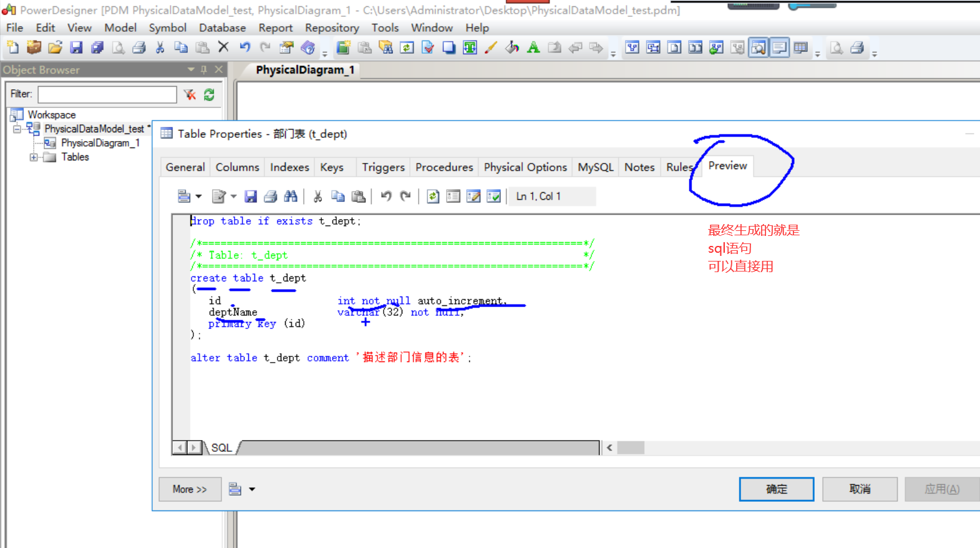Click the Print icon at main toolbar right end

[857, 47]
